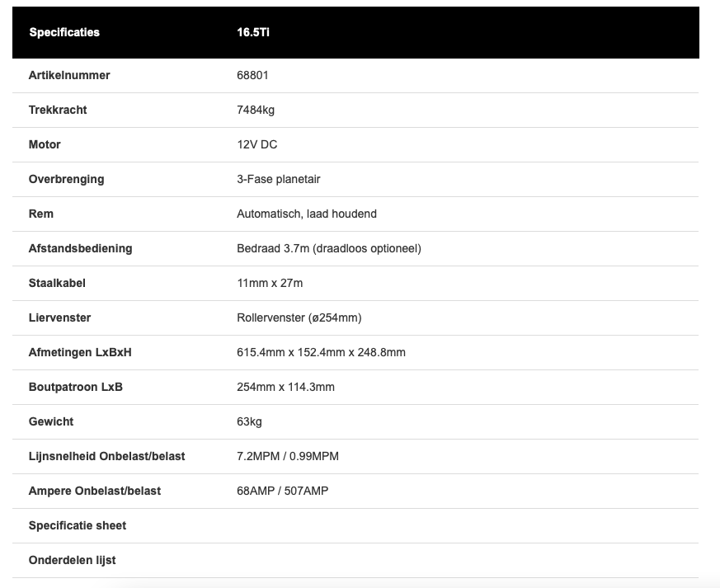Open the Onderdelen lijst row
Viewport: 720px width, 588px height.
coord(73,560)
